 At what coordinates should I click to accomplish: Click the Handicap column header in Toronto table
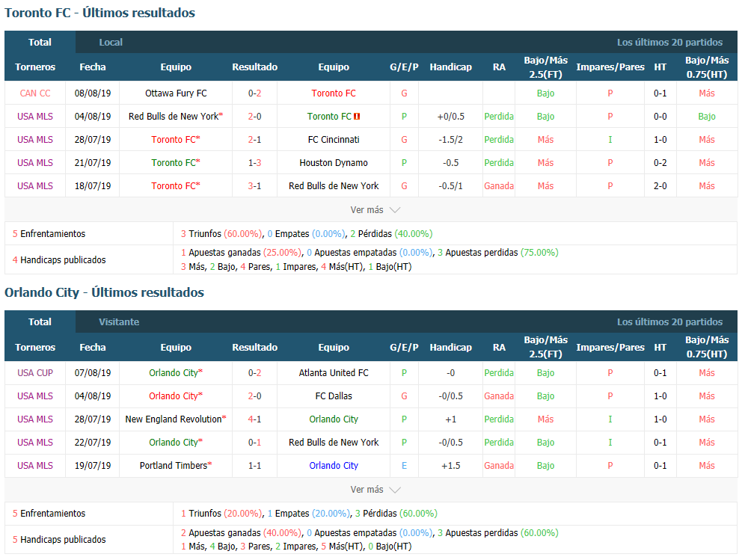click(x=451, y=67)
